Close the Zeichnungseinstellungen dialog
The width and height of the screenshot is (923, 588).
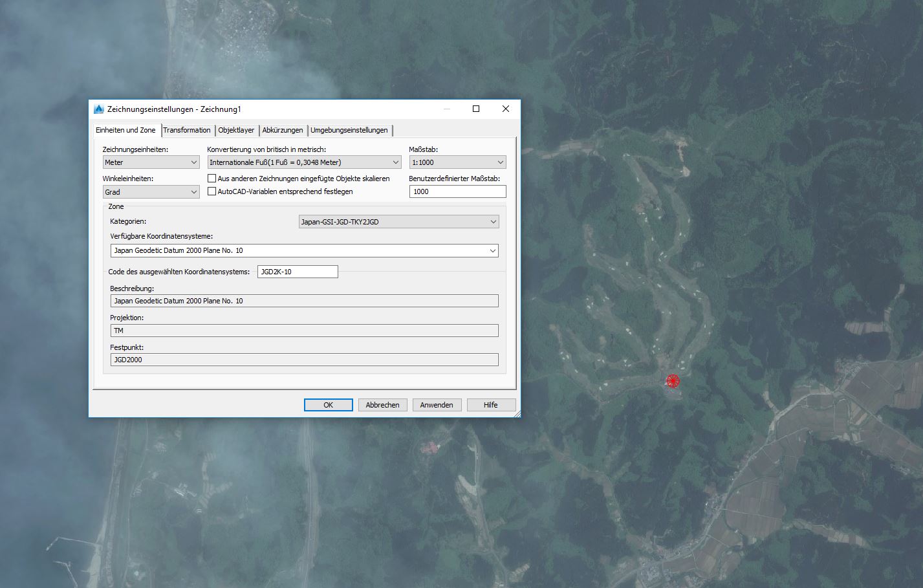pos(506,109)
